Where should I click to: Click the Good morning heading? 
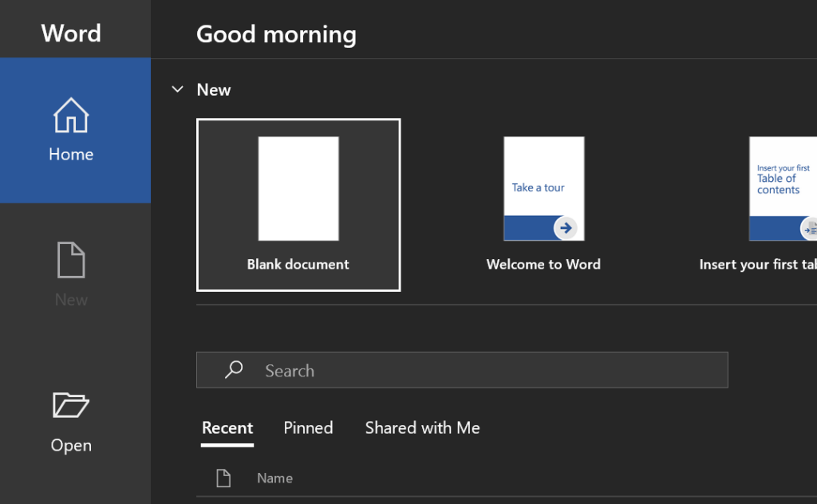pos(276,34)
